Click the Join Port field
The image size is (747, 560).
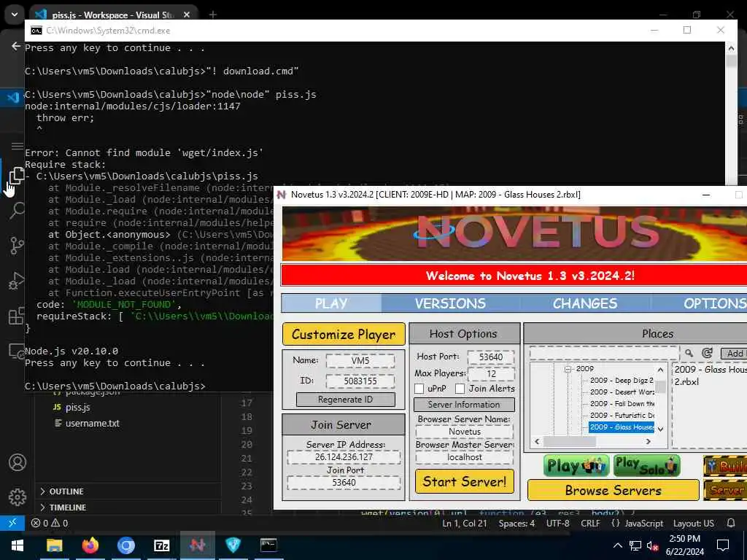(344, 483)
